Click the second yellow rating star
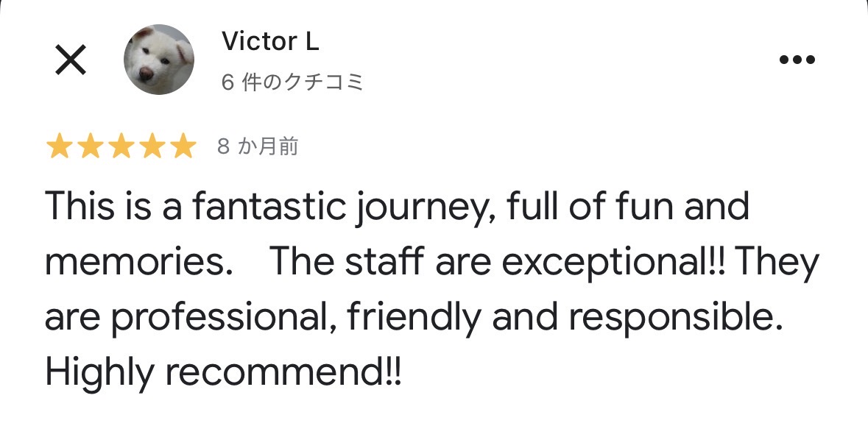 pyautogui.click(x=90, y=148)
